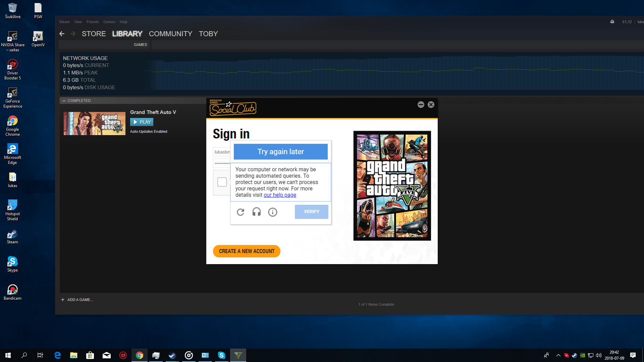The image size is (644, 362).
Task: Click the £1,12 wallet balance
Action: 627,22
